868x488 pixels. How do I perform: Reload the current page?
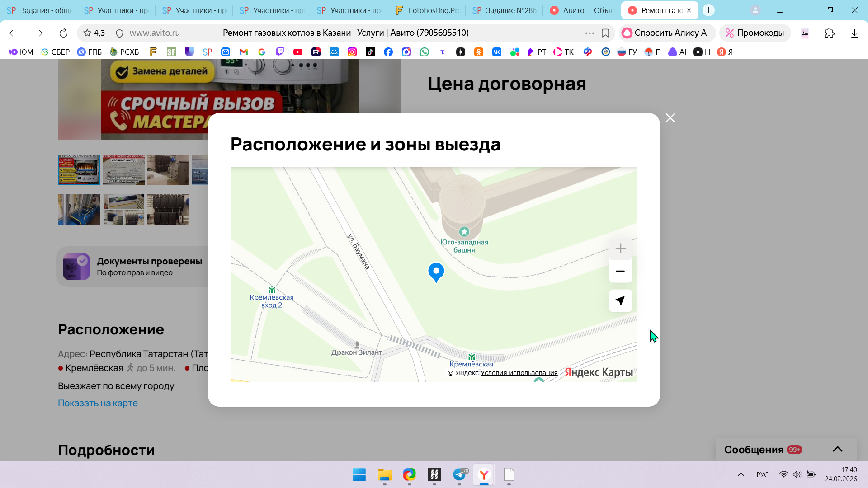[63, 33]
